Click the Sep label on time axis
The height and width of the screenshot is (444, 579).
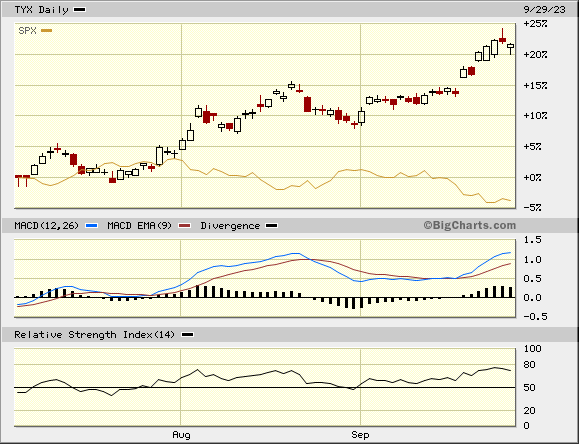coord(360,435)
